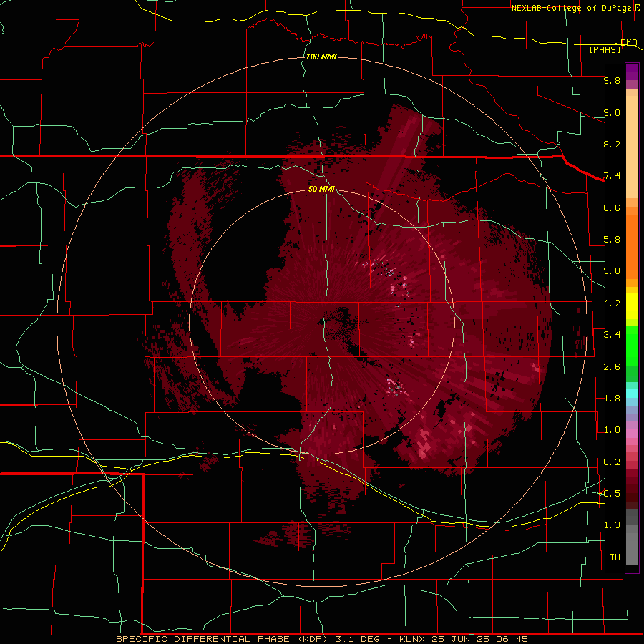Click the 2.6 scale value

pos(612,367)
